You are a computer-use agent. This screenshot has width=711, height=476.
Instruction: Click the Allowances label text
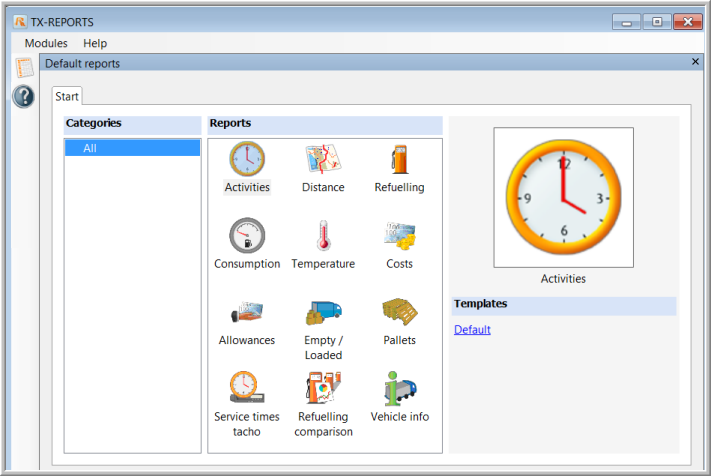point(247,340)
